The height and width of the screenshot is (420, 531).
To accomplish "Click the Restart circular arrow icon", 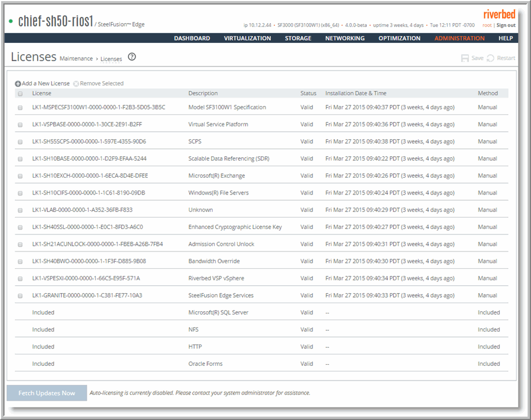I will 491,58.
